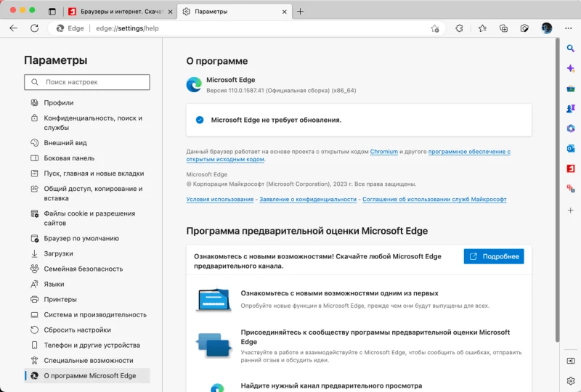Open Outlook icon in sidebar

tap(571, 148)
